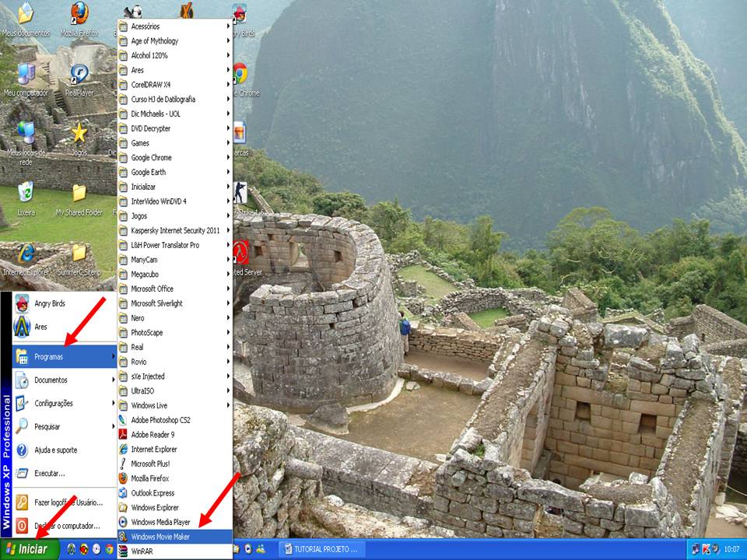Expand the Google Earth program group

175,172
